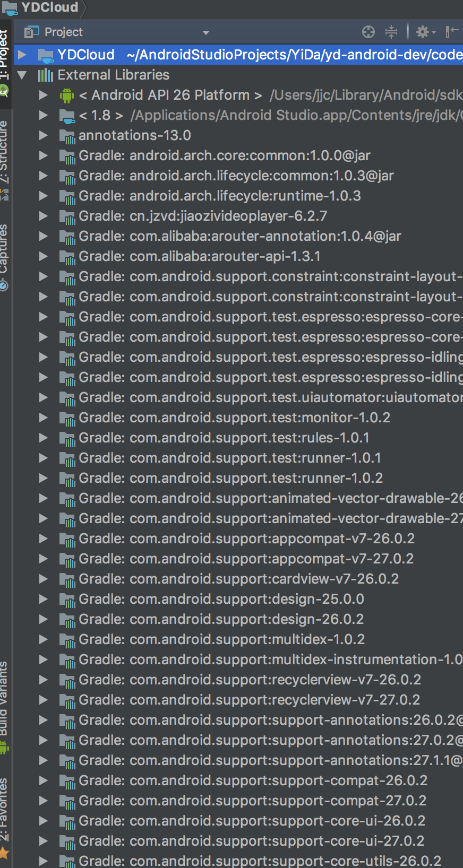Select Gradle: com.android.support:multidex-instrumentation row

coord(238,659)
